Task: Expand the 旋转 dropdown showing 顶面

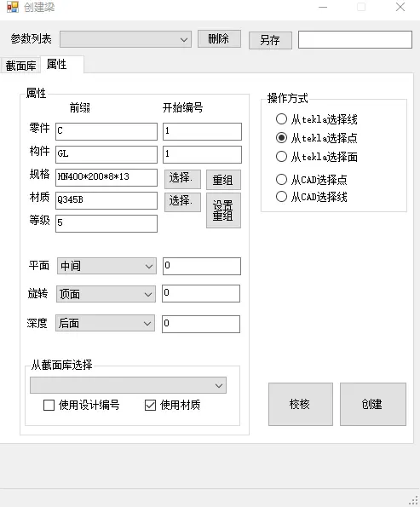Action: click(x=106, y=294)
